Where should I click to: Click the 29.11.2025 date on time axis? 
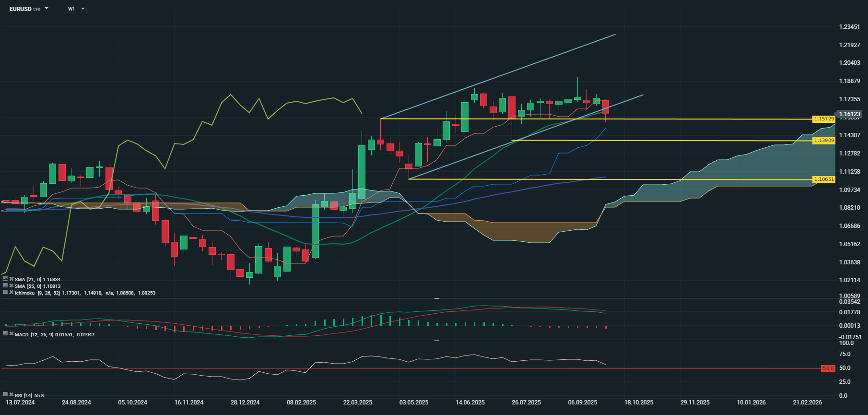(695, 403)
